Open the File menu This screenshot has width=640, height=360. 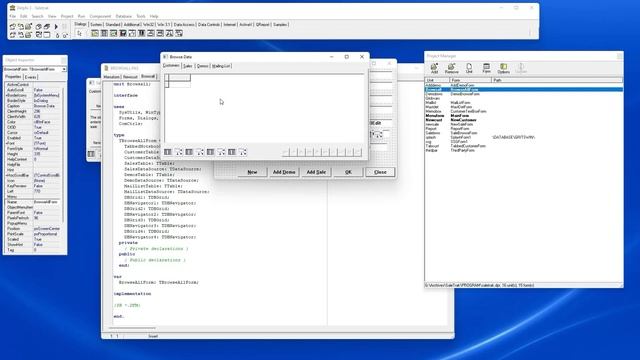coord(13,16)
